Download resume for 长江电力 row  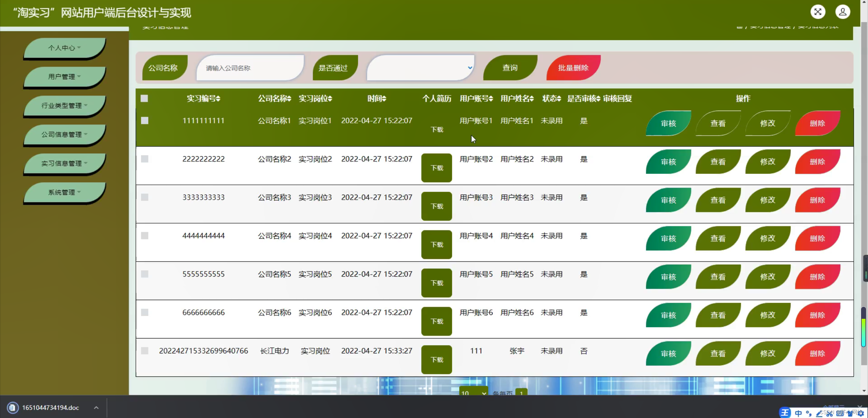click(436, 359)
